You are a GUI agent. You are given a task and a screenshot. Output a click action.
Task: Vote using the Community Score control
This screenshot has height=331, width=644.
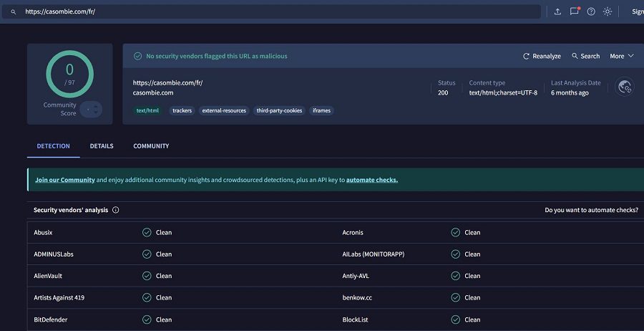91,110
